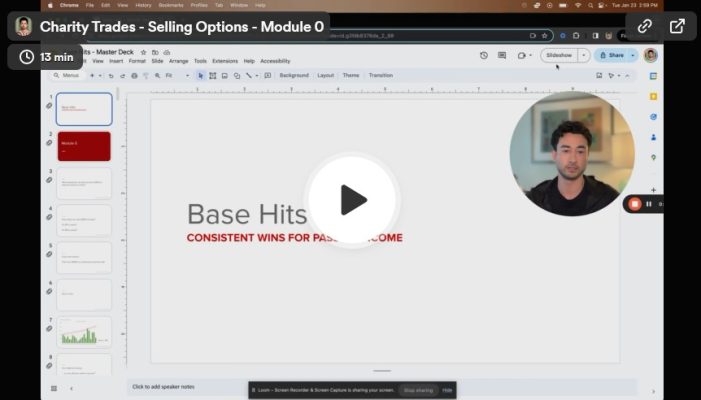This screenshot has width=701, height=400.
Task: Open the Arrange menu
Action: [x=178, y=61]
